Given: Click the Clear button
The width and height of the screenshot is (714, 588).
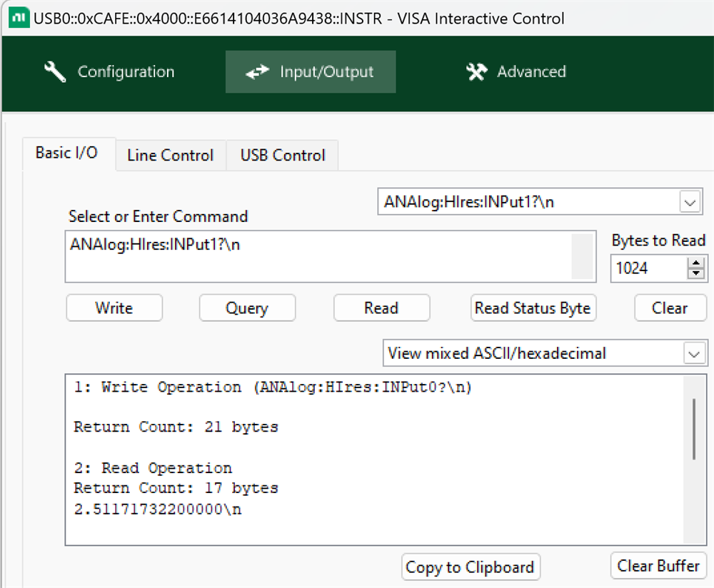Looking at the screenshot, I should (x=670, y=308).
